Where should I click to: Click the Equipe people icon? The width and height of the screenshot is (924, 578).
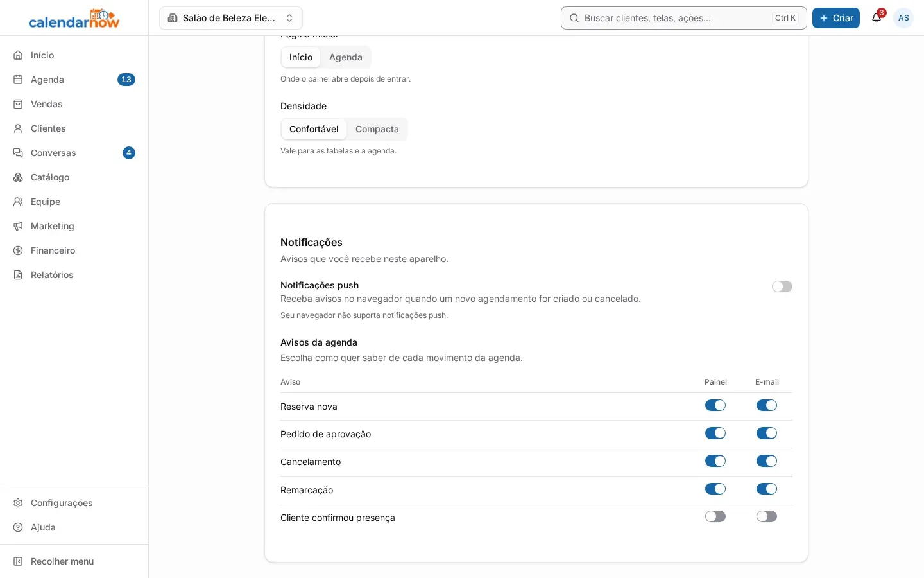click(18, 202)
